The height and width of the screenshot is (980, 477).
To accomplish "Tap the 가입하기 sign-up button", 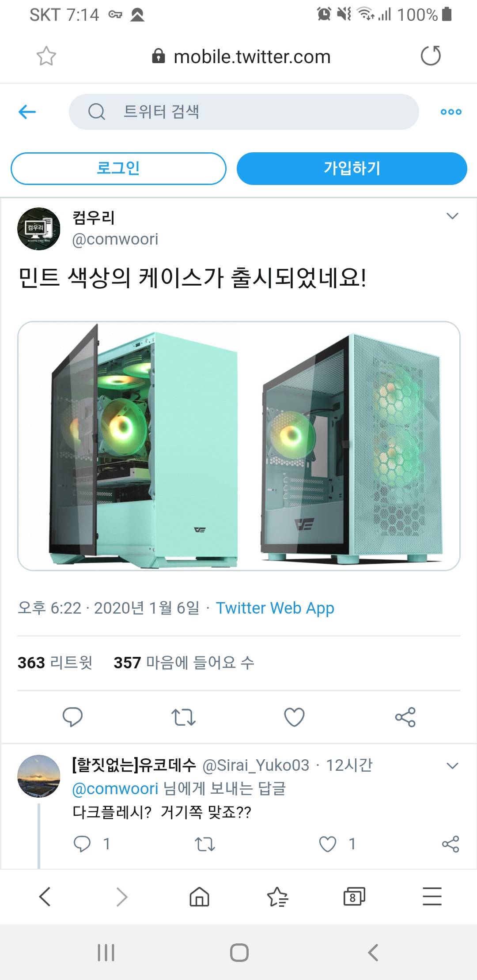I will click(352, 168).
